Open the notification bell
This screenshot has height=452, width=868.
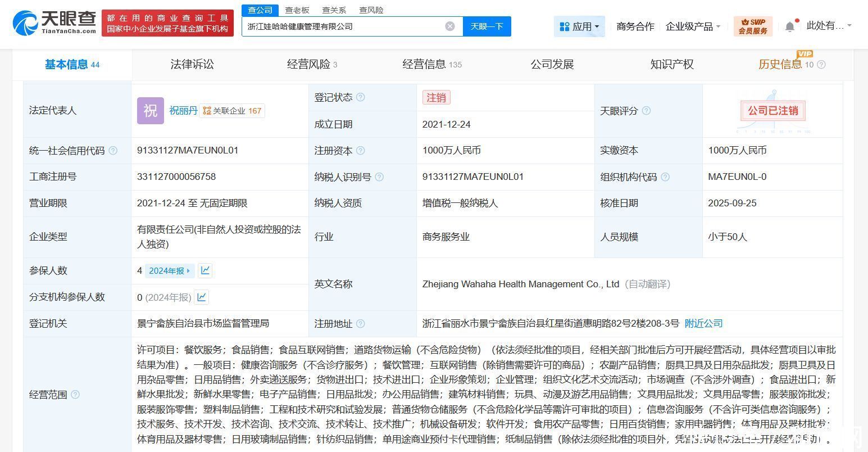click(790, 26)
